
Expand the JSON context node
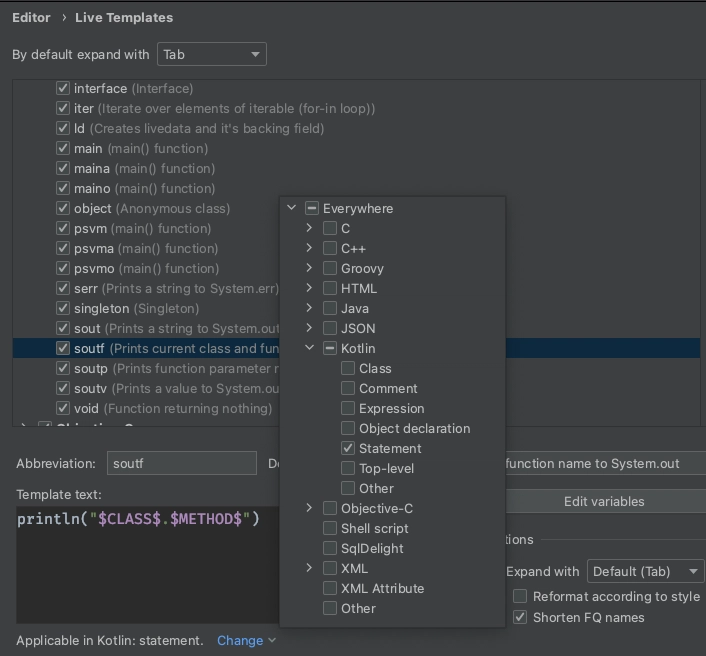point(309,328)
